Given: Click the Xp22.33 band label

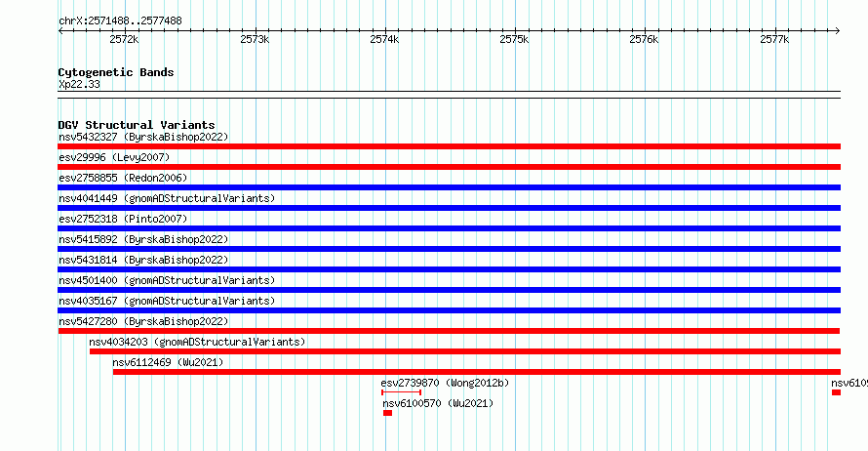Looking at the screenshot, I should (79, 85).
